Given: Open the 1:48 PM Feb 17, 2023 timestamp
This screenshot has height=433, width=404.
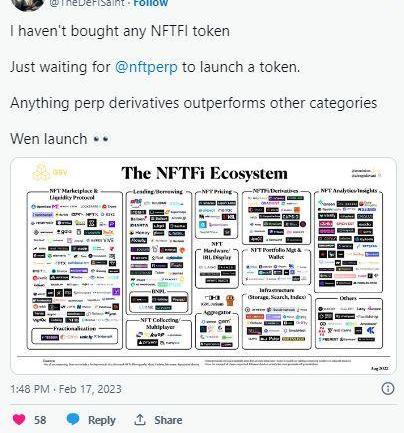Looking at the screenshot, I should click(66, 389).
